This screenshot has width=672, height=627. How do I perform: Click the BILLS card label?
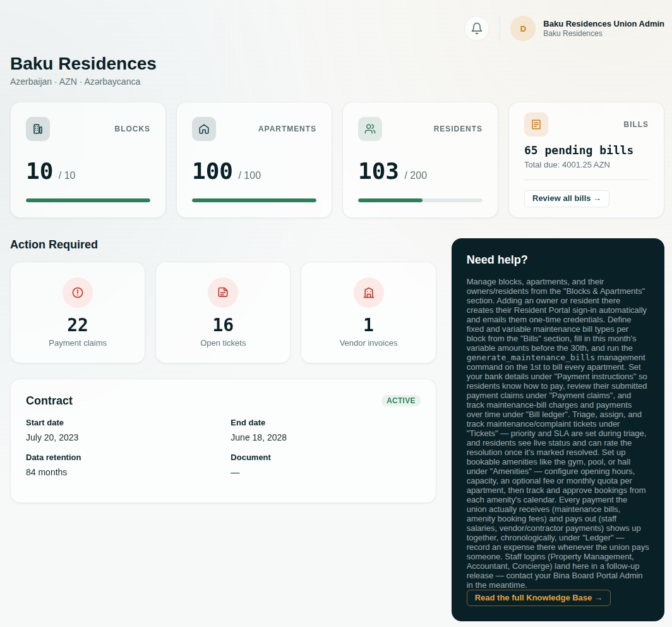coord(635,125)
